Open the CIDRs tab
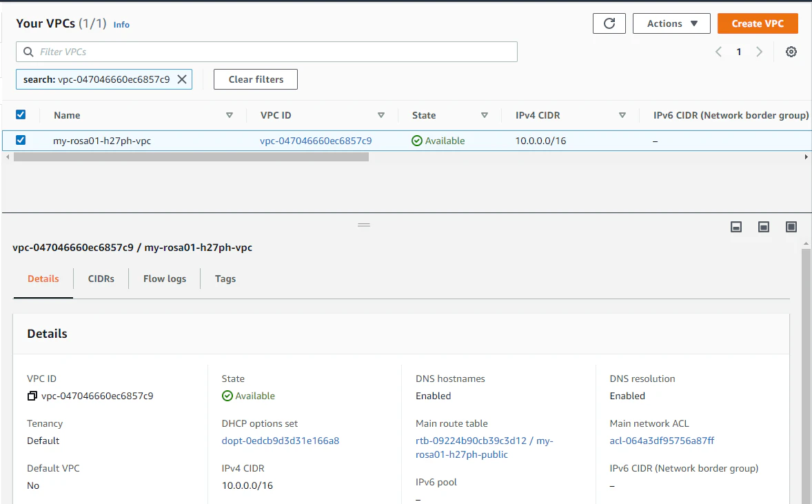The image size is (812, 504). (x=101, y=279)
